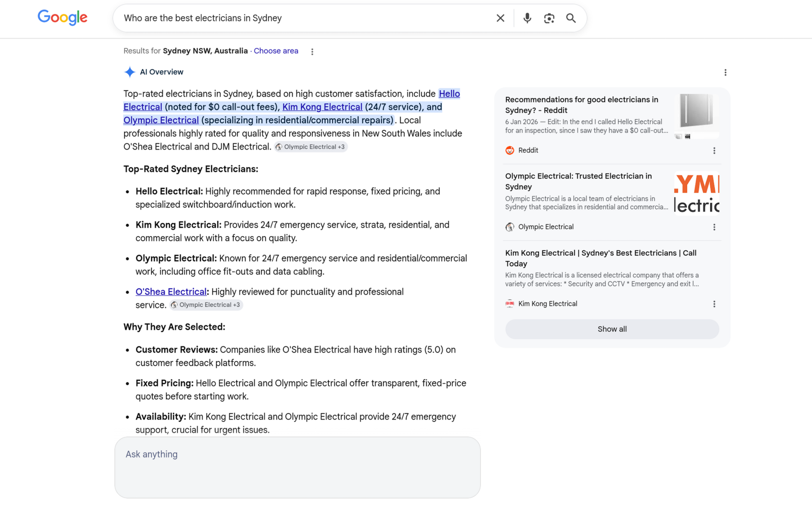
Task: Open Kim Kong Electrical Sydney's Best result
Action: [600, 258]
